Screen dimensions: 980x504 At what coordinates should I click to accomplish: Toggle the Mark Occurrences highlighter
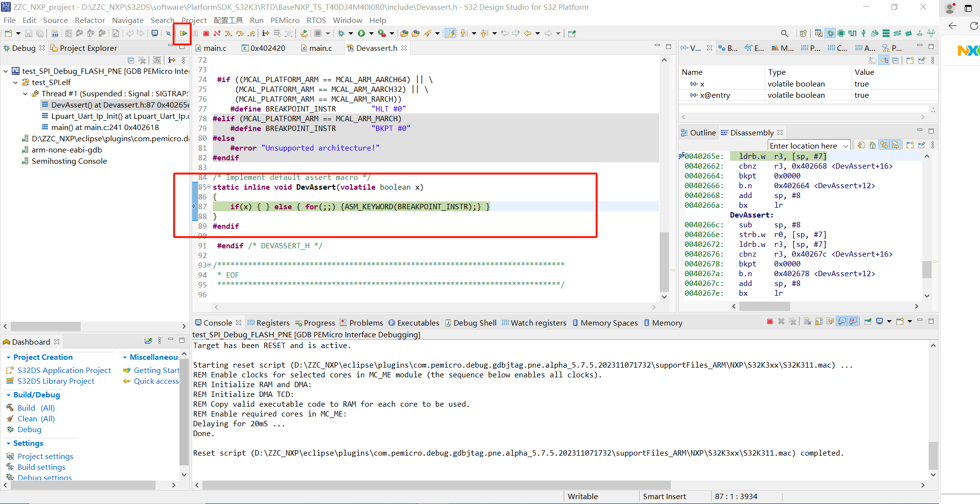click(x=451, y=33)
